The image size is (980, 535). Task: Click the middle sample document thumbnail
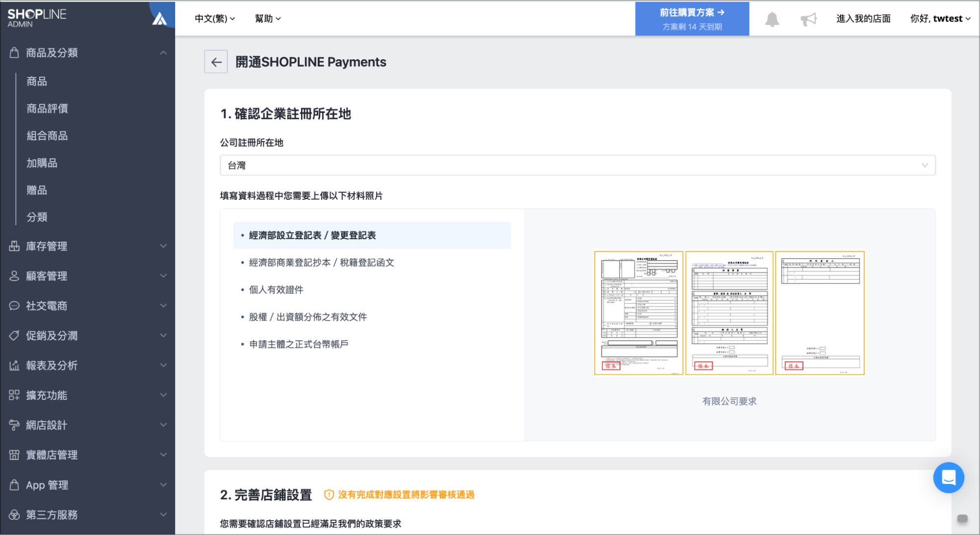729,313
